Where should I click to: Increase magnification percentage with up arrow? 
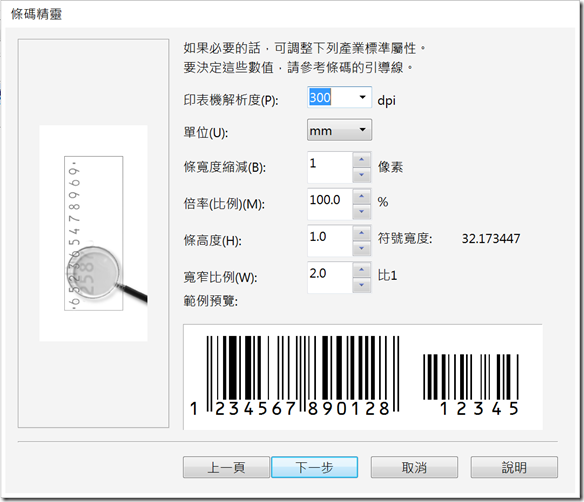[361, 196]
